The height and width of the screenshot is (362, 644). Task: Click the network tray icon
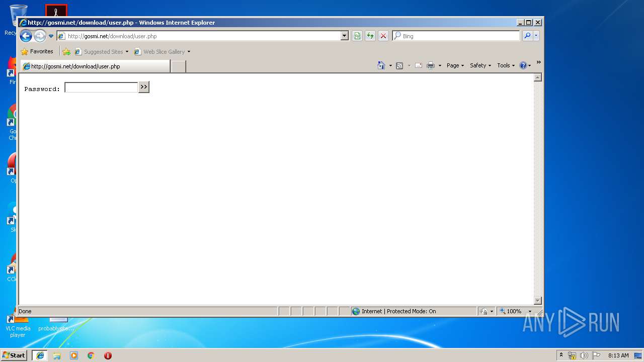coord(572,355)
